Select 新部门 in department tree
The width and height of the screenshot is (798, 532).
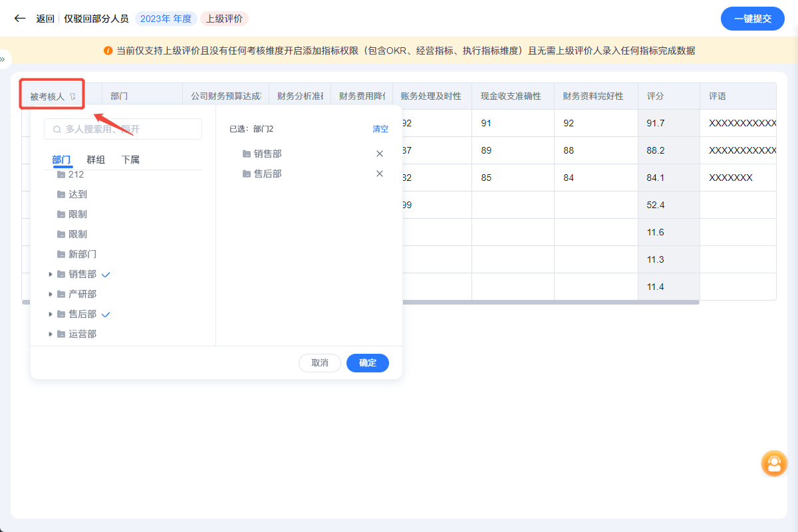(82, 254)
